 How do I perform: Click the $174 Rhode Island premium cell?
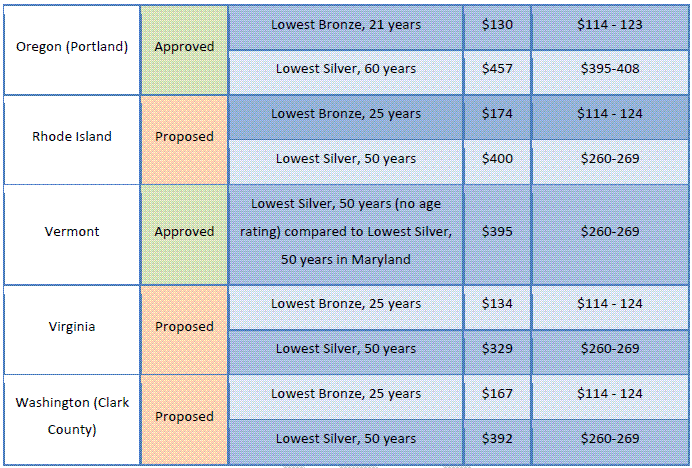(x=497, y=117)
